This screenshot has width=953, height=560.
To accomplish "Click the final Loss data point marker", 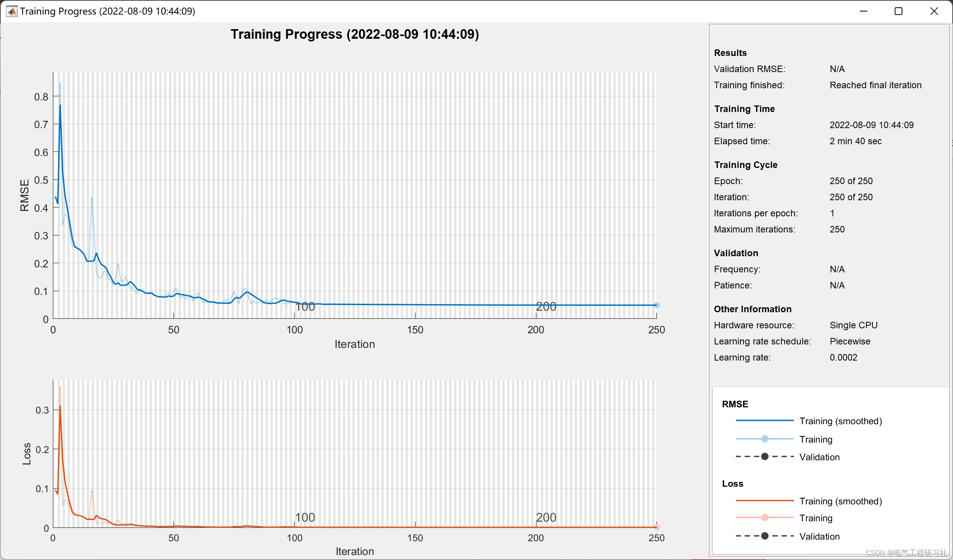I will point(656,527).
